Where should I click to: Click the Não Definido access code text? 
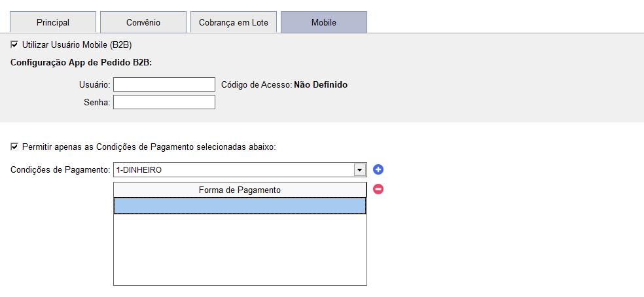pos(321,84)
